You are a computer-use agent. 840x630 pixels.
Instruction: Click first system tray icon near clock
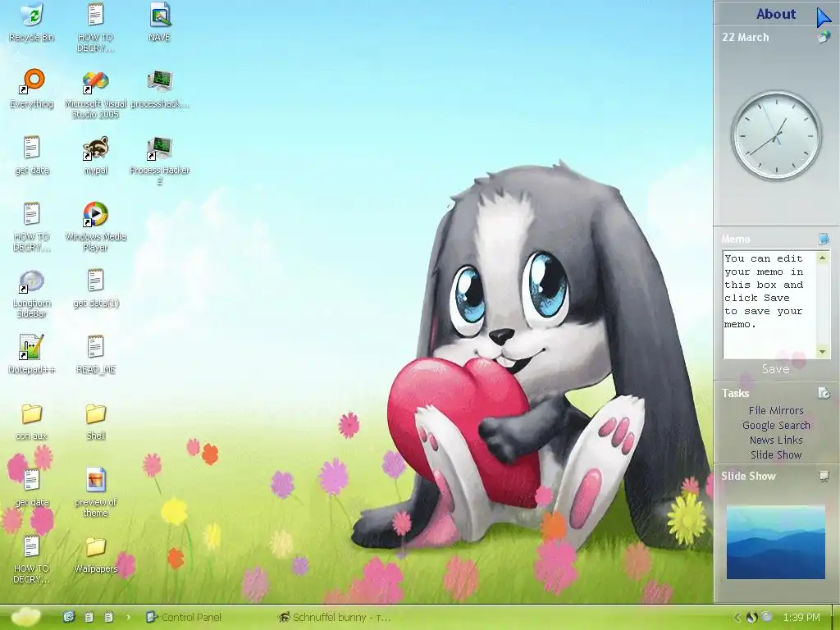tap(752, 617)
